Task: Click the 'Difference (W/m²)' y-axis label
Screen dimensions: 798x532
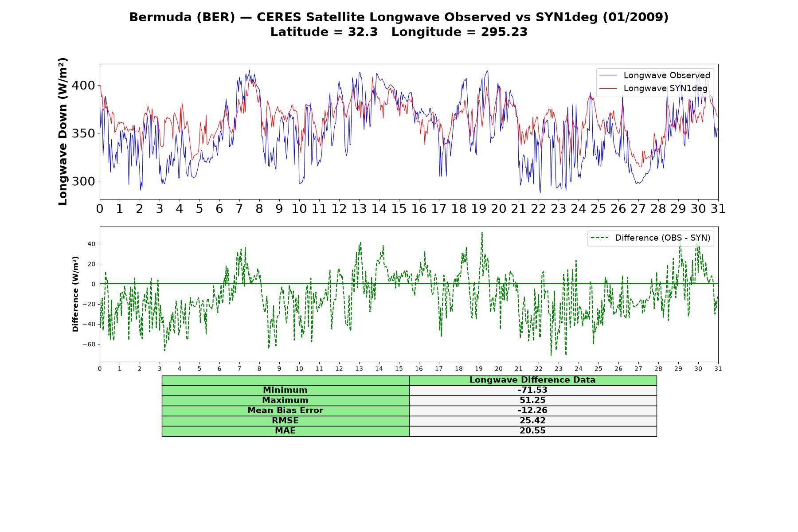Action: point(75,294)
